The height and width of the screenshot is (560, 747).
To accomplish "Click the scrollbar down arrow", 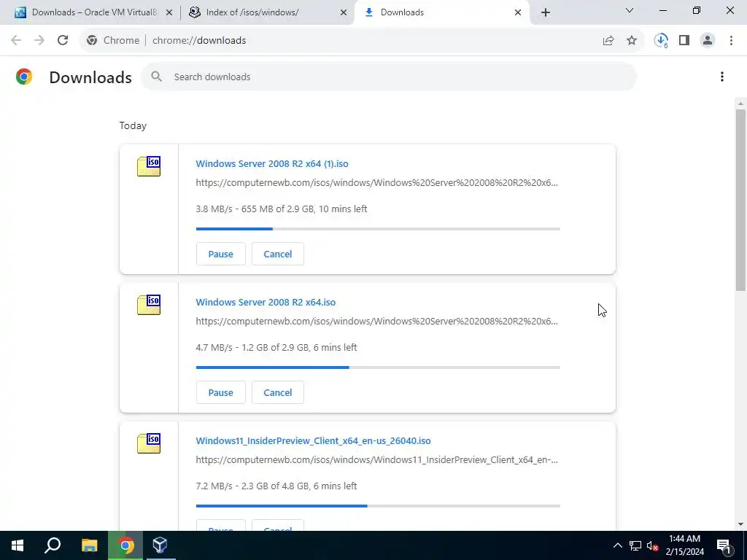I will click(x=741, y=524).
